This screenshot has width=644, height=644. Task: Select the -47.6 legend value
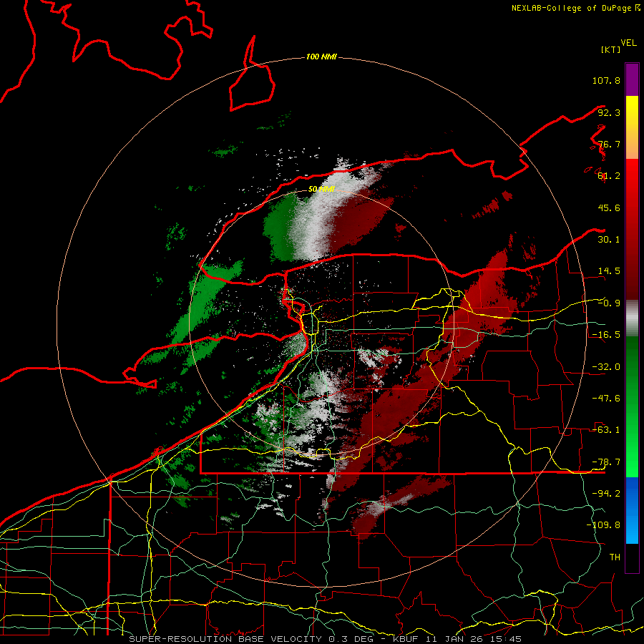point(606,399)
